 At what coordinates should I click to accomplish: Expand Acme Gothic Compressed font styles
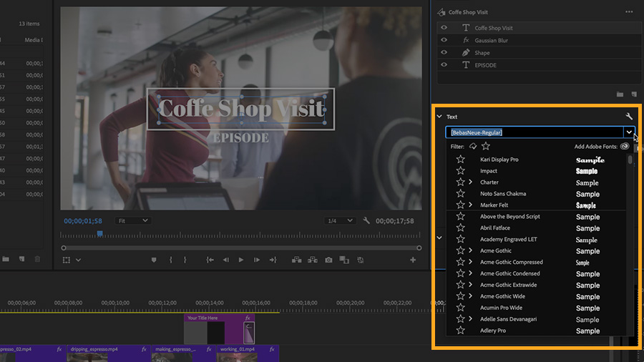click(470, 262)
